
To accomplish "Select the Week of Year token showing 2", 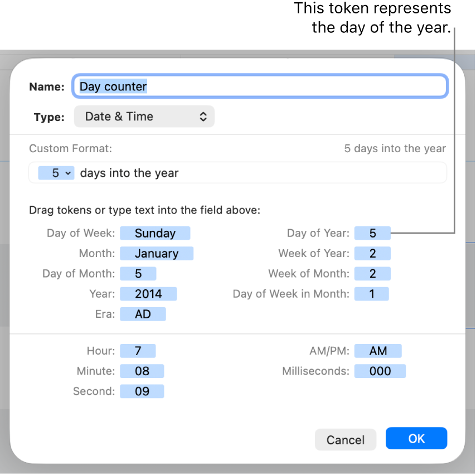I will [x=372, y=253].
